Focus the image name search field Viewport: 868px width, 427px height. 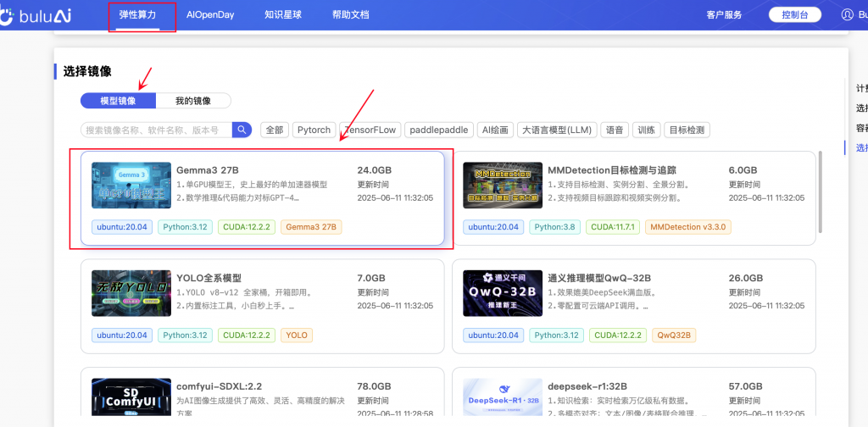(x=157, y=130)
